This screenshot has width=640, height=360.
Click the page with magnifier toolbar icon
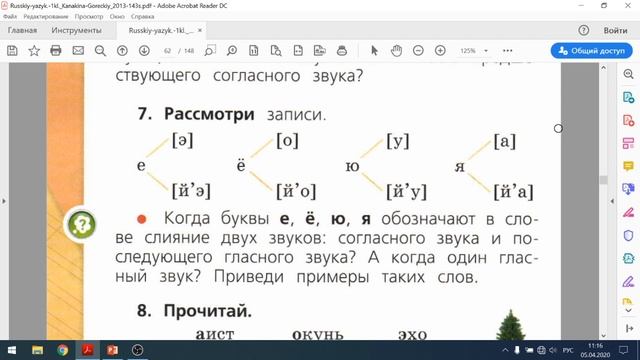click(x=276, y=51)
